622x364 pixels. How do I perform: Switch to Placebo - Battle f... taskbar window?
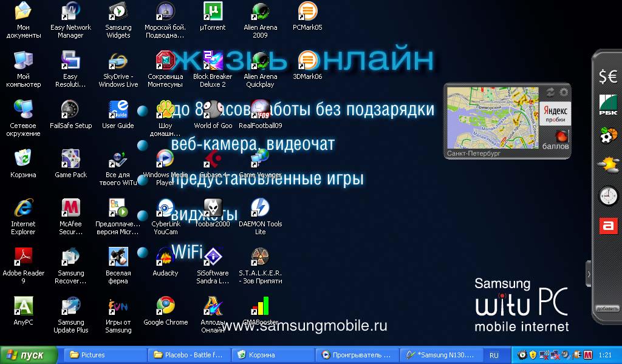coord(188,355)
